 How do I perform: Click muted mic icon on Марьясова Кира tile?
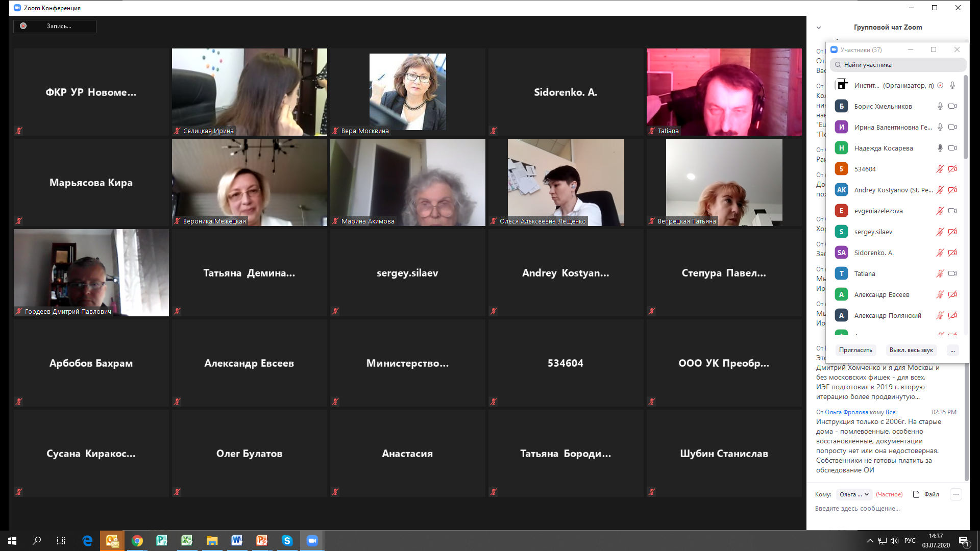click(x=19, y=221)
